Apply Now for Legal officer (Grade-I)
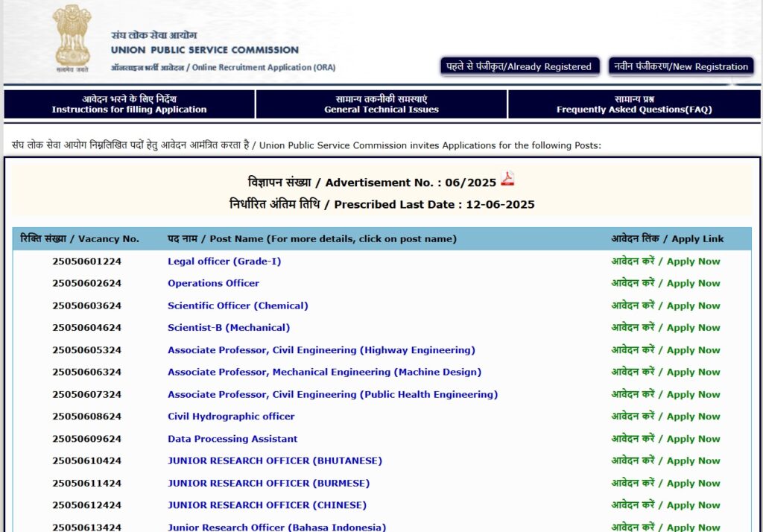The width and height of the screenshot is (763, 532). [665, 262]
